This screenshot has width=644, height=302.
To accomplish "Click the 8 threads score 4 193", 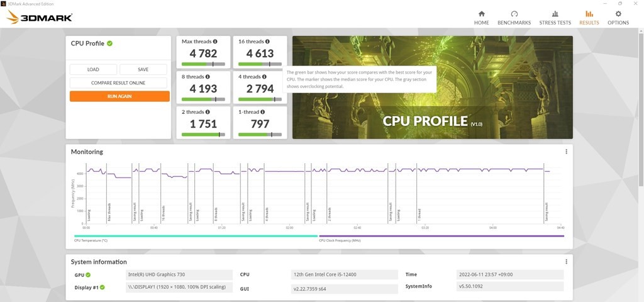I will 203,89.
